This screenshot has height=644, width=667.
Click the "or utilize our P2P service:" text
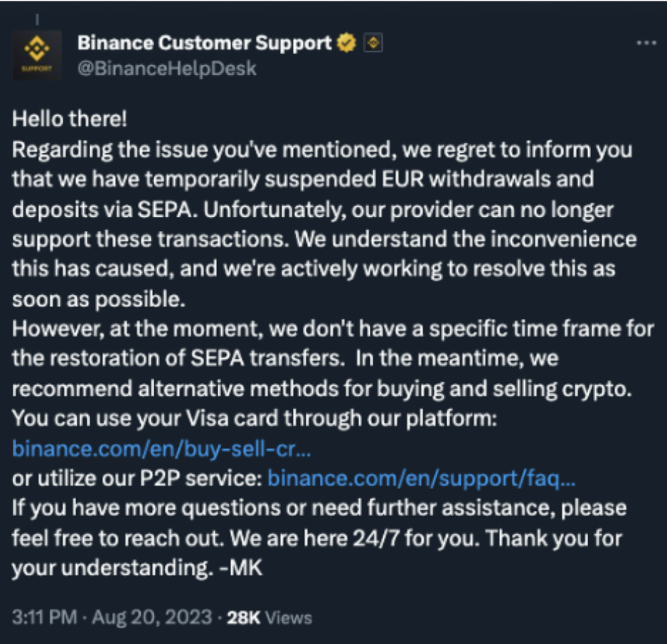pos(137,479)
